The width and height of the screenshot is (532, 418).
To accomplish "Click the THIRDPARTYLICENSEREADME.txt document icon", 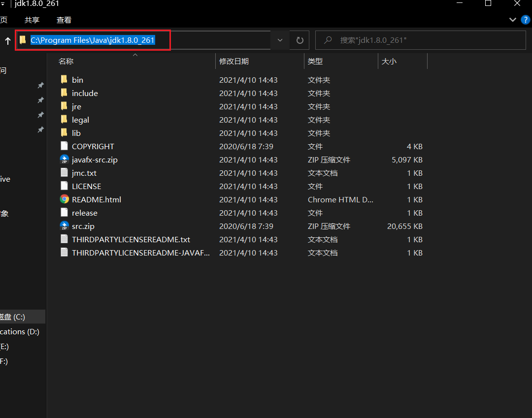I will click(64, 239).
